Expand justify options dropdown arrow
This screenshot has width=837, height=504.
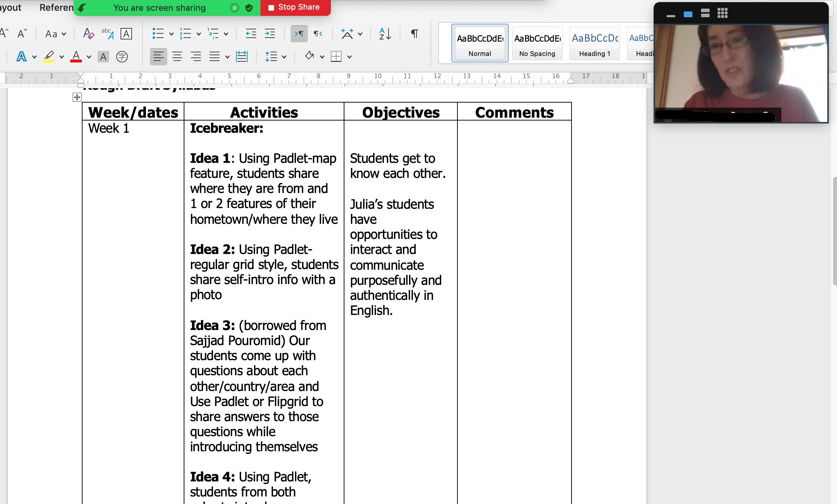tap(227, 57)
